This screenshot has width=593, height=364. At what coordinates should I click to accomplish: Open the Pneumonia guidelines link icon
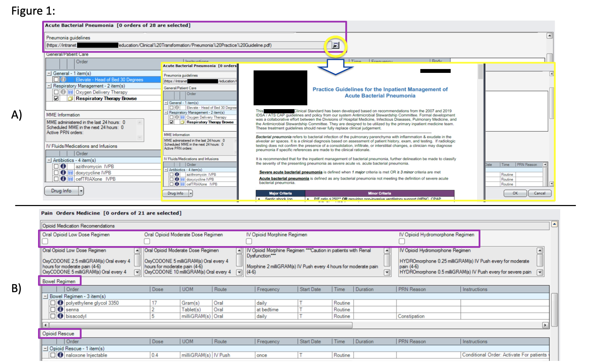coord(336,45)
